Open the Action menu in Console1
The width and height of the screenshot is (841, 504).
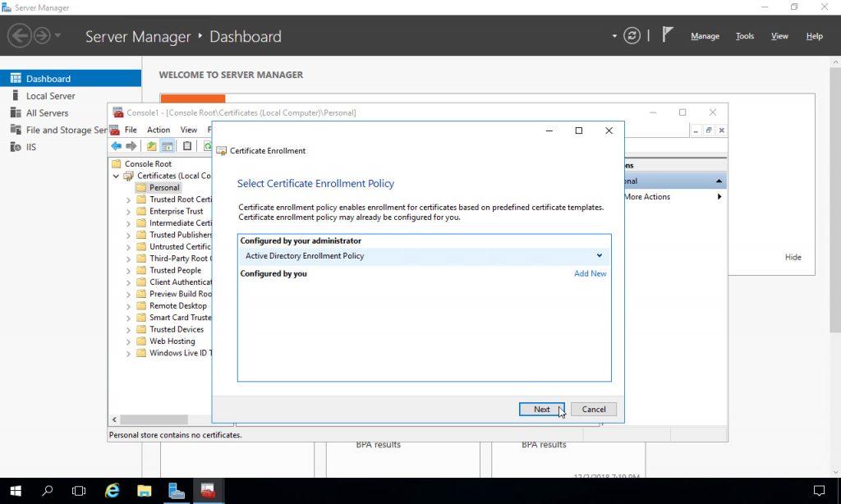click(158, 129)
